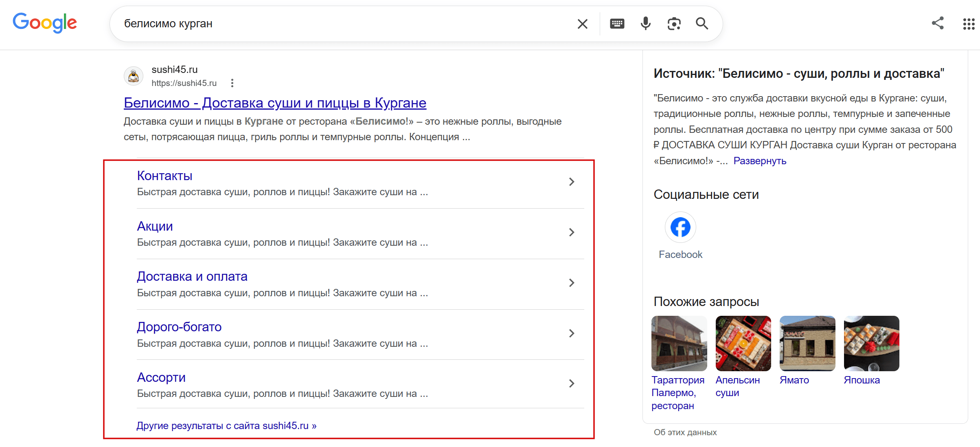Click the magnifying glass search button
This screenshot has height=447, width=980.
pyautogui.click(x=702, y=24)
